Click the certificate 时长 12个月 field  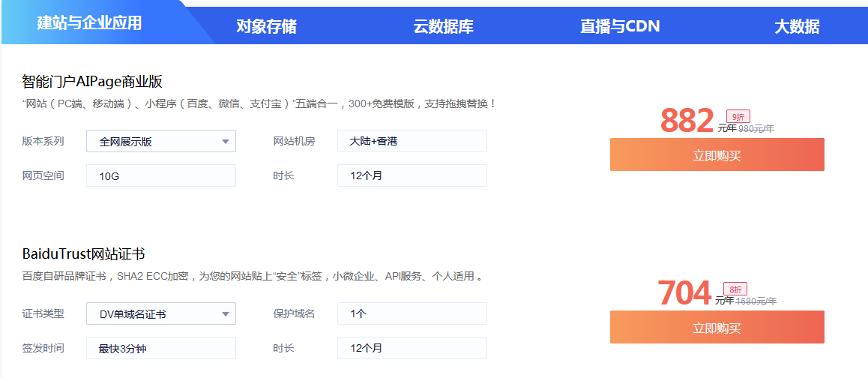click(x=412, y=348)
